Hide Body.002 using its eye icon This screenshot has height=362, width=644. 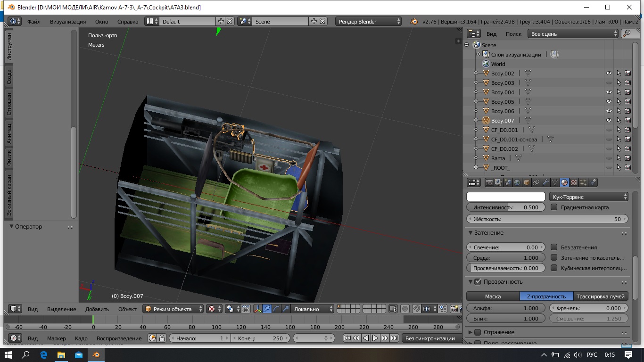[609, 74]
